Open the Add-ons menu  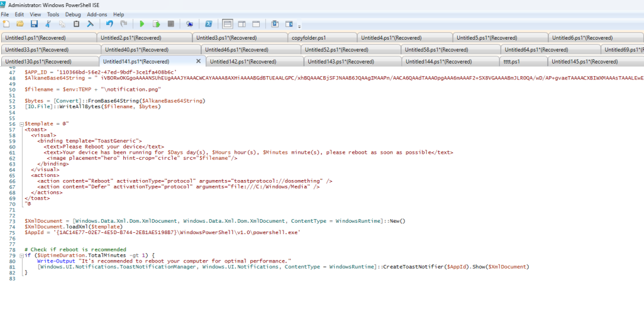[97, 14]
